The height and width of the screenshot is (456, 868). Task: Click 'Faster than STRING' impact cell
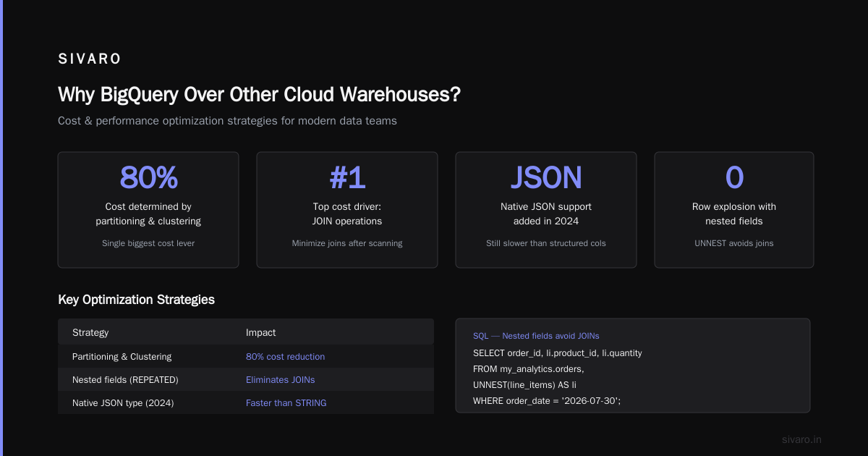(x=286, y=402)
